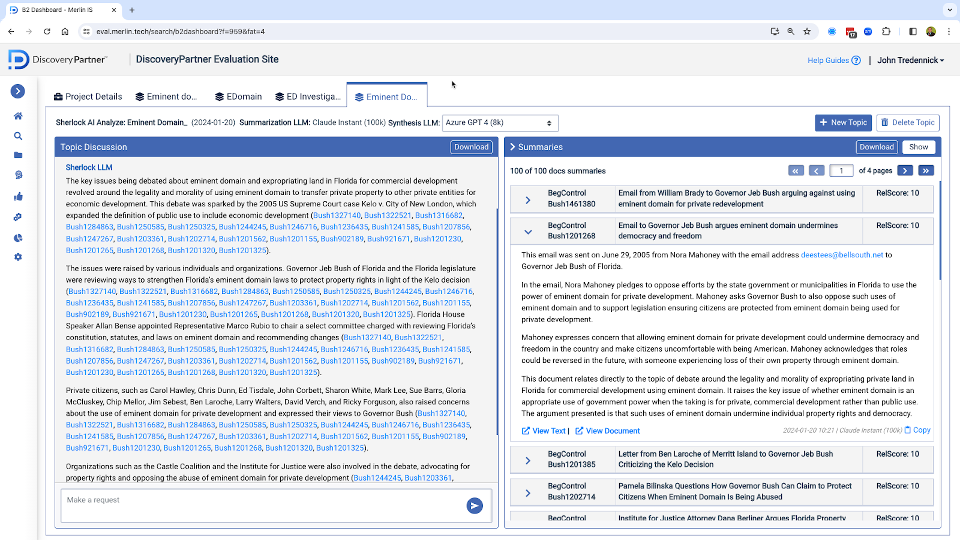Open John Tredennick user menu
960x540 pixels.
pyautogui.click(x=910, y=60)
